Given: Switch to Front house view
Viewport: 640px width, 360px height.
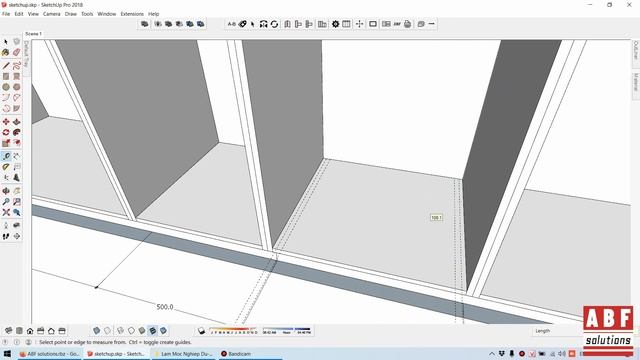Looking at the screenshot, I should 30,331.
